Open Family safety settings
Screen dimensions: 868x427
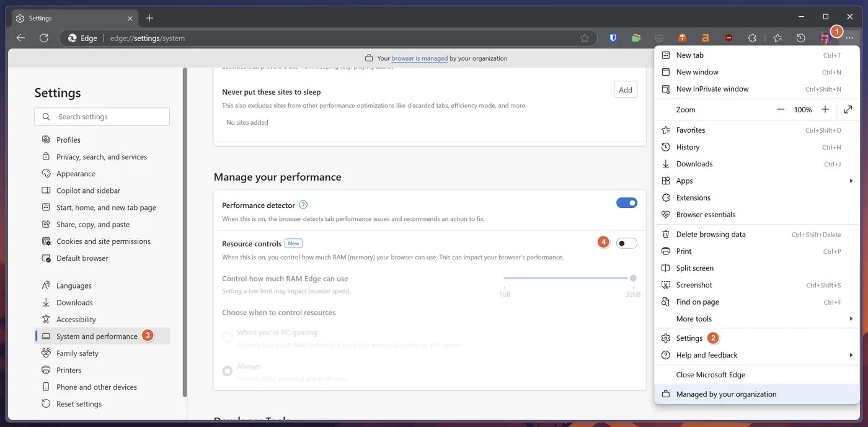102,353
